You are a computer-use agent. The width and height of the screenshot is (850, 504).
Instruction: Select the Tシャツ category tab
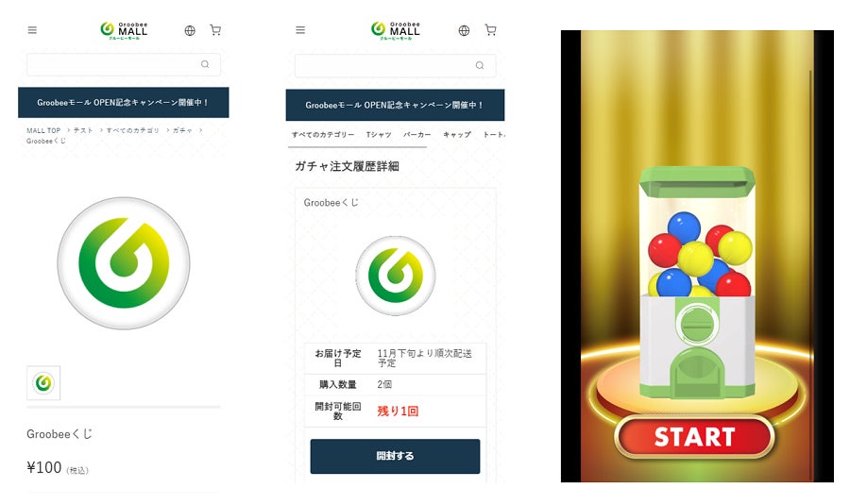pos(379,134)
